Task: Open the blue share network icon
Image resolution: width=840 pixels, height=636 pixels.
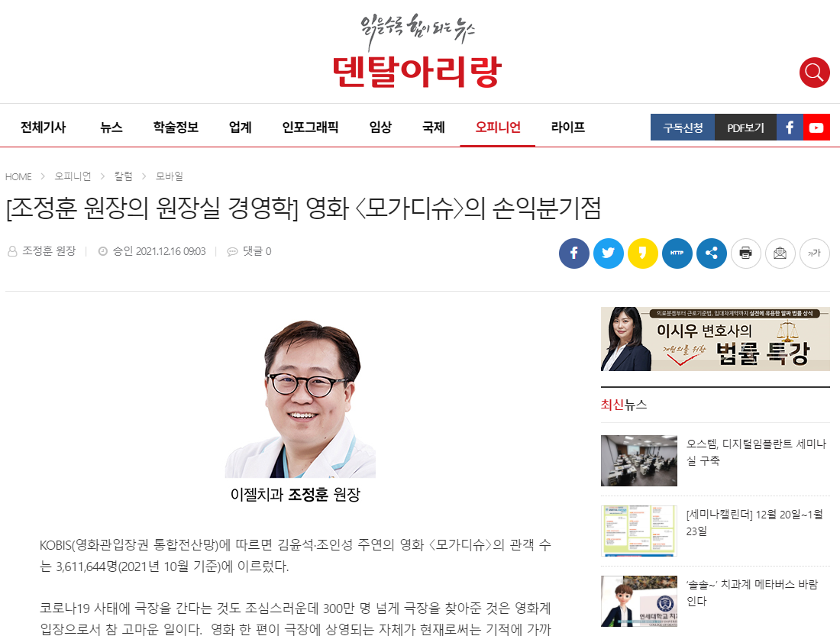Action: 712,253
